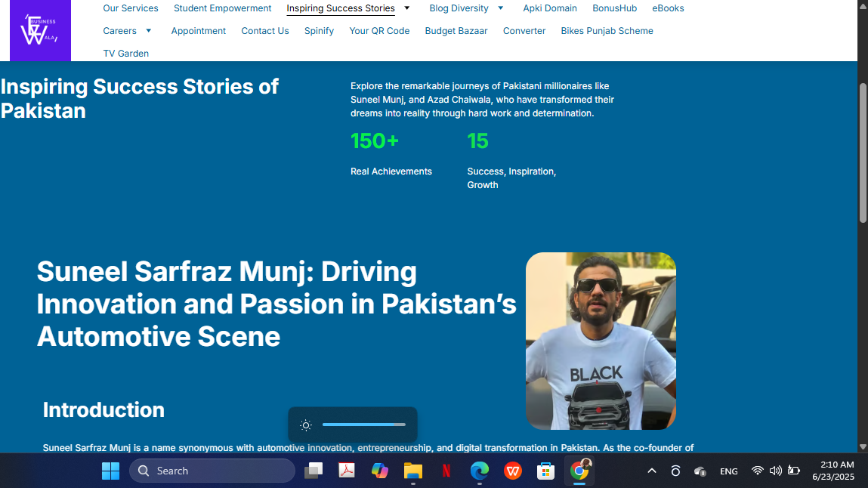Click the Suneel Sarfraz Munj photo
868x488 pixels.
[x=601, y=341]
